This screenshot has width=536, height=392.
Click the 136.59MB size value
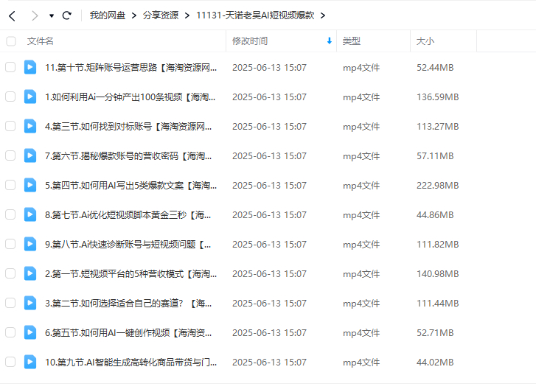click(x=437, y=97)
